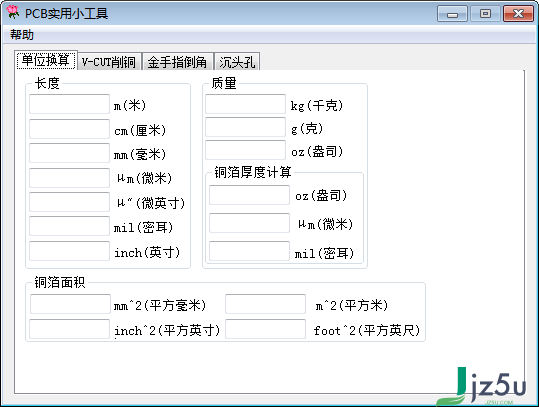Screen dimensions: 539x407
Task: Select the foot^2(平方英尺) area input
Action: [x=265, y=329]
